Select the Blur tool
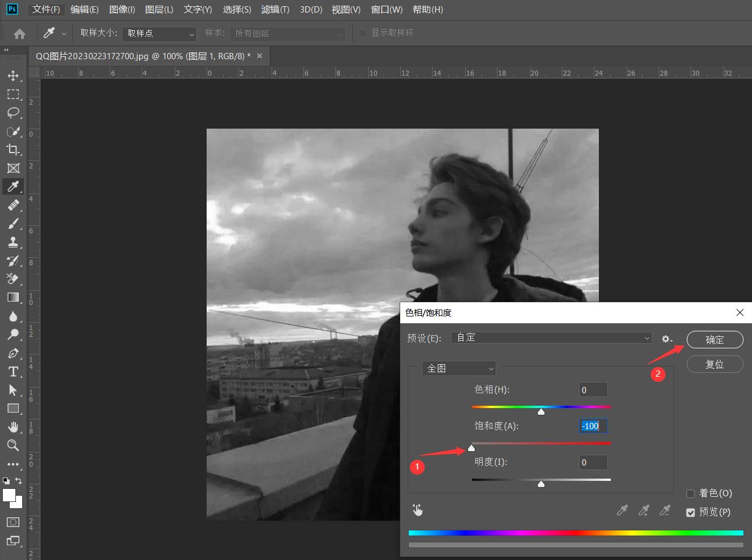Viewport: 752px width, 560px height. tap(13, 316)
